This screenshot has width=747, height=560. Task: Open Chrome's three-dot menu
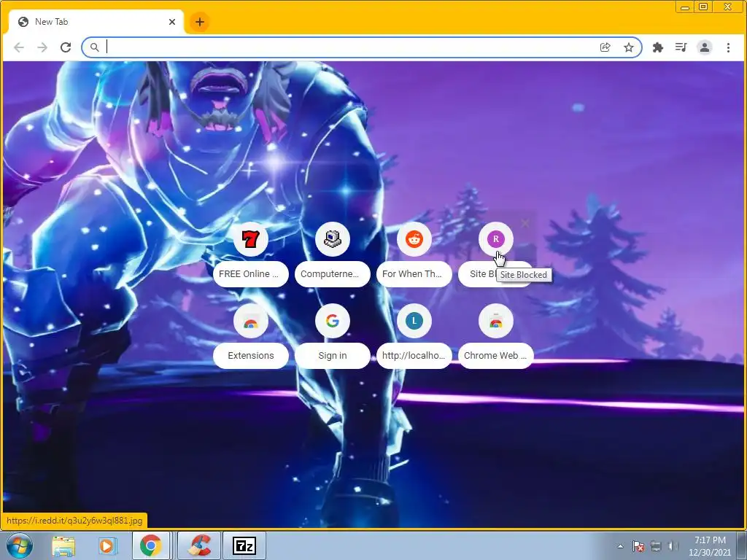point(729,47)
